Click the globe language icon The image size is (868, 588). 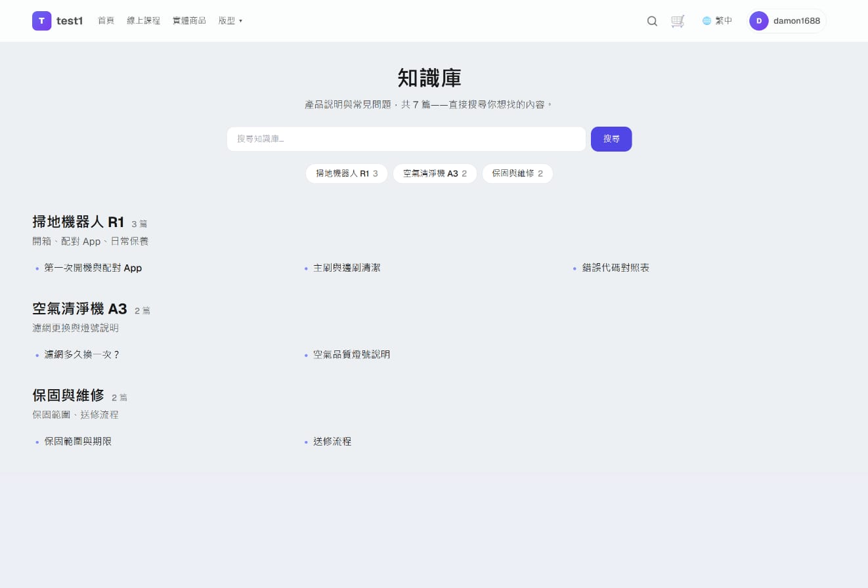tap(706, 21)
